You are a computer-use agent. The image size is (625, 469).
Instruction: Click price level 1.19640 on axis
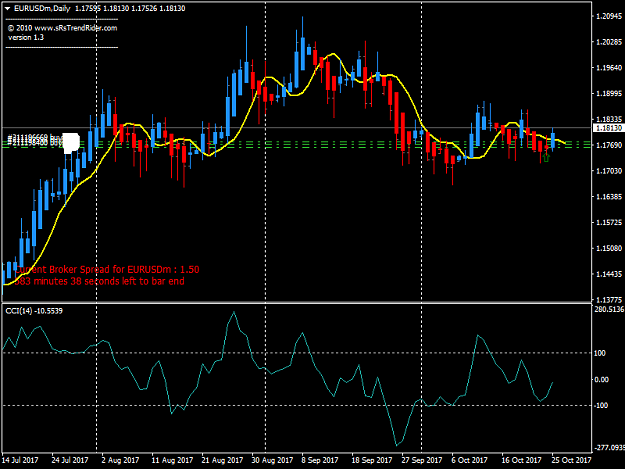[608, 68]
